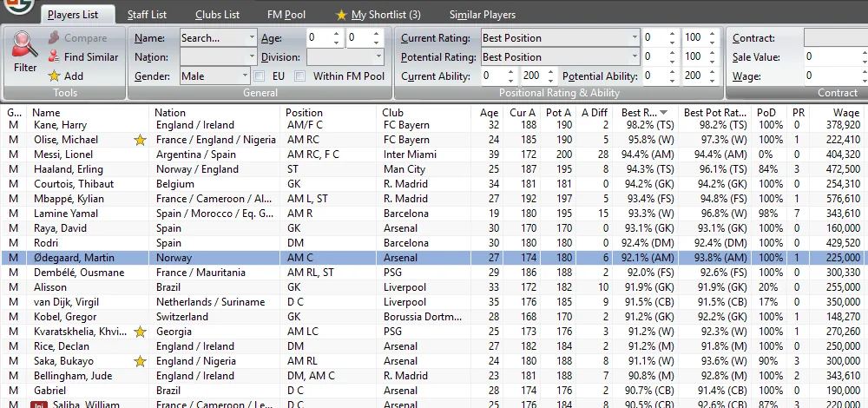Enable the Within FM Pool checkbox

[299, 76]
